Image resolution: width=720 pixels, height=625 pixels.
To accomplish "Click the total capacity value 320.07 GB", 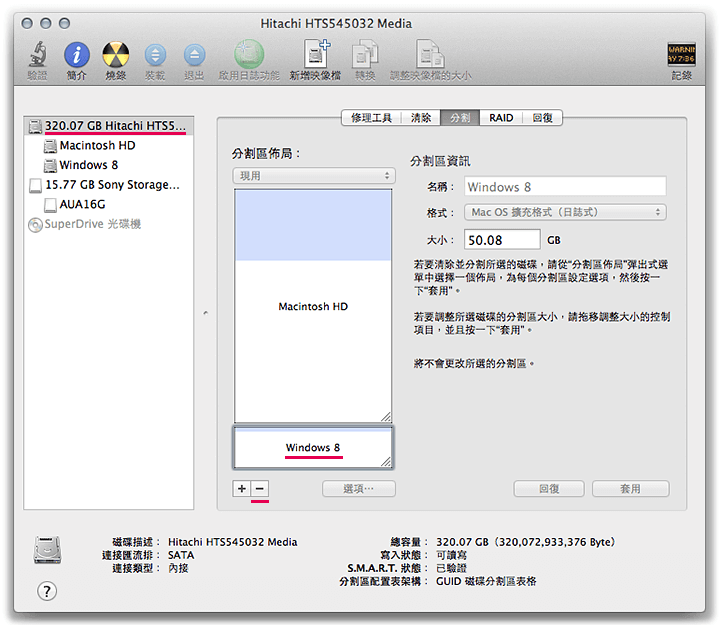I will click(x=526, y=542).
